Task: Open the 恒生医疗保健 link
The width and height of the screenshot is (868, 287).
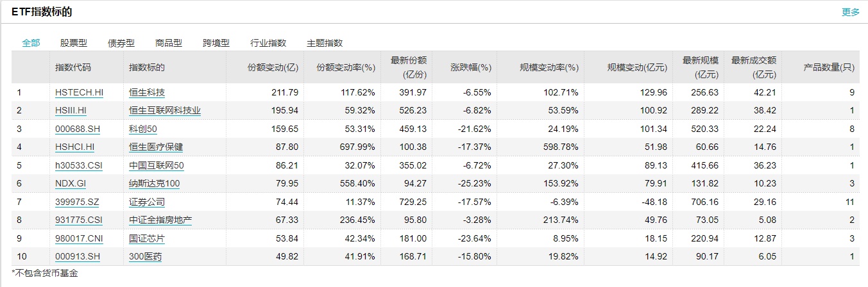Action: [156, 147]
